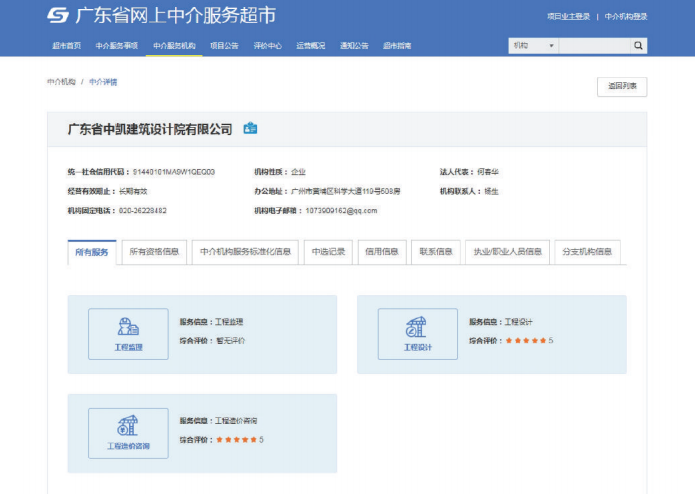Click 服务信息:工程造价咨询 text

pos(219,420)
